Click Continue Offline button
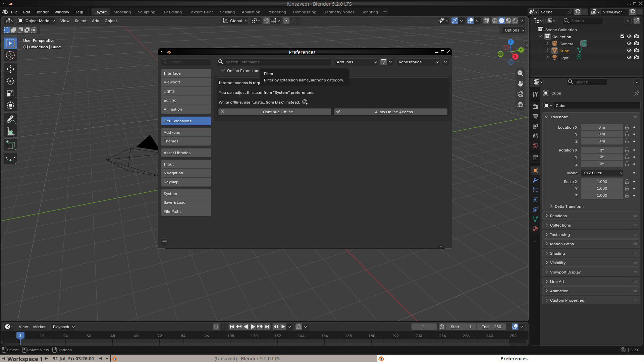The height and width of the screenshot is (362, 644). [x=275, y=112]
